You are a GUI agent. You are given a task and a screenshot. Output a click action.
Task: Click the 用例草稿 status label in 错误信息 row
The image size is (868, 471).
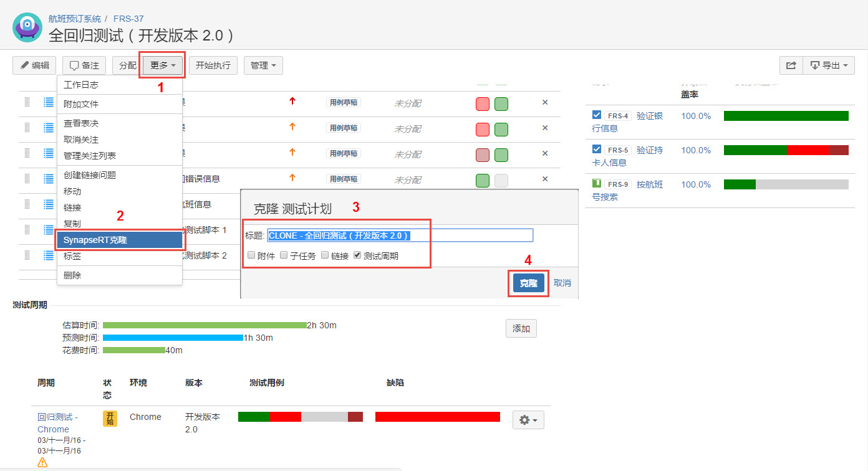click(x=344, y=179)
